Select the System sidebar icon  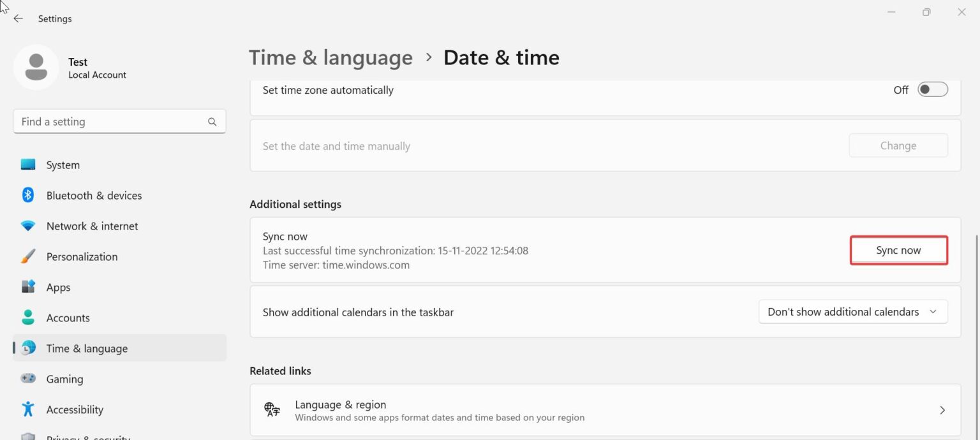(28, 164)
